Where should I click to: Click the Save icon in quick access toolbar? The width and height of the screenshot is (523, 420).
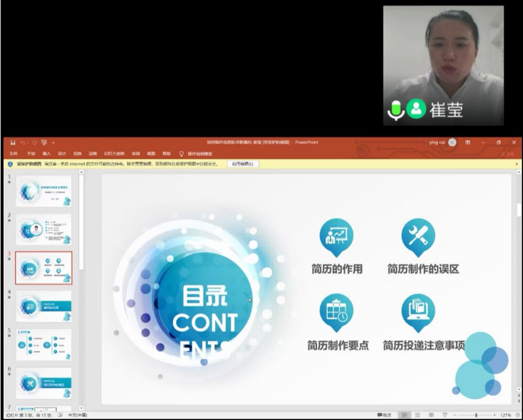(12, 143)
